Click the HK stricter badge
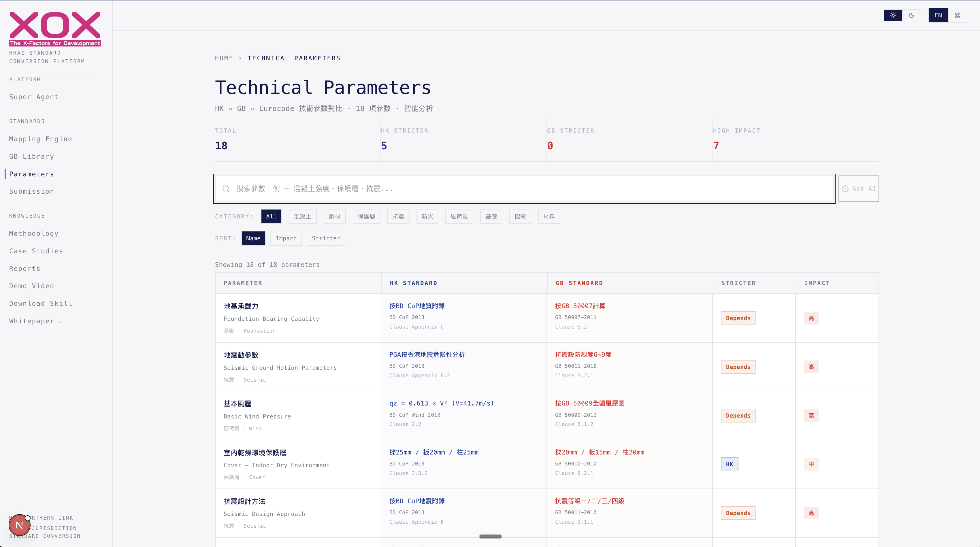This screenshot has width=980, height=547. click(x=729, y=464)
